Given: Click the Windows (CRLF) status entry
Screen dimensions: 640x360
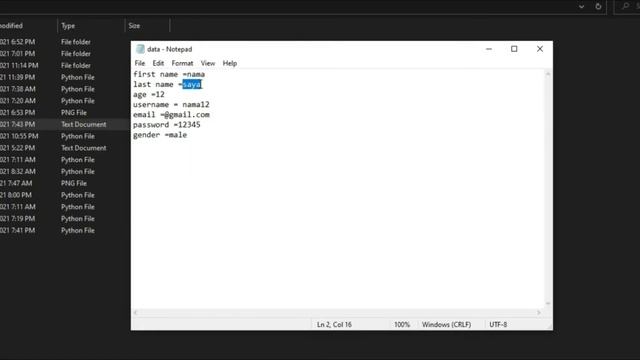Looking at the screenshot, I should 446,324.
